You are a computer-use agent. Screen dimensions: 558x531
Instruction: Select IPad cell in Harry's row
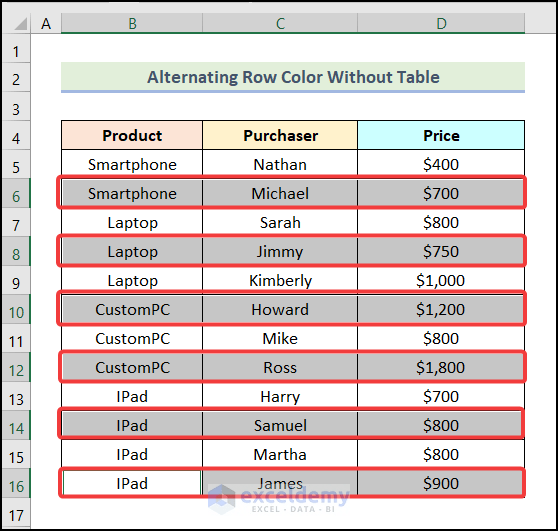(132, 396)
